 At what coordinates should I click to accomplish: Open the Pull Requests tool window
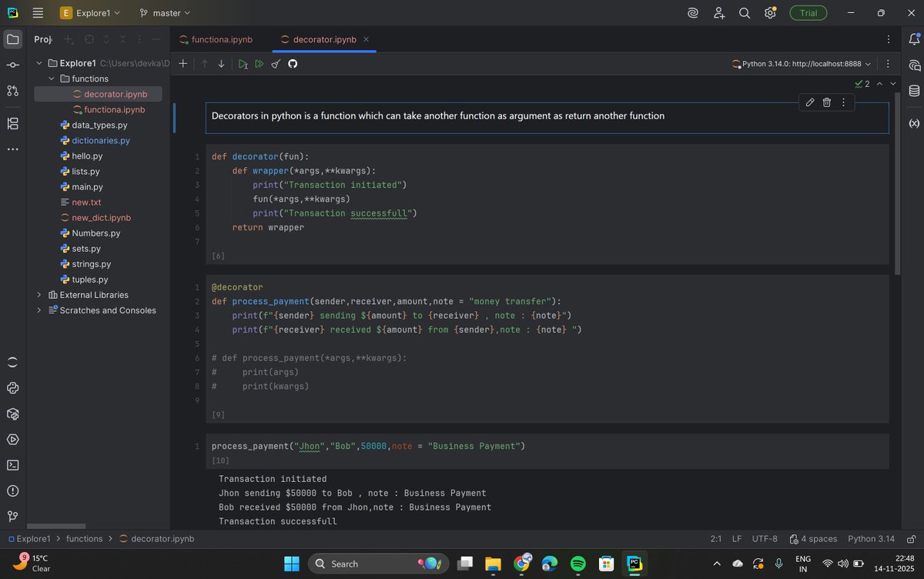tap(12, 91)
